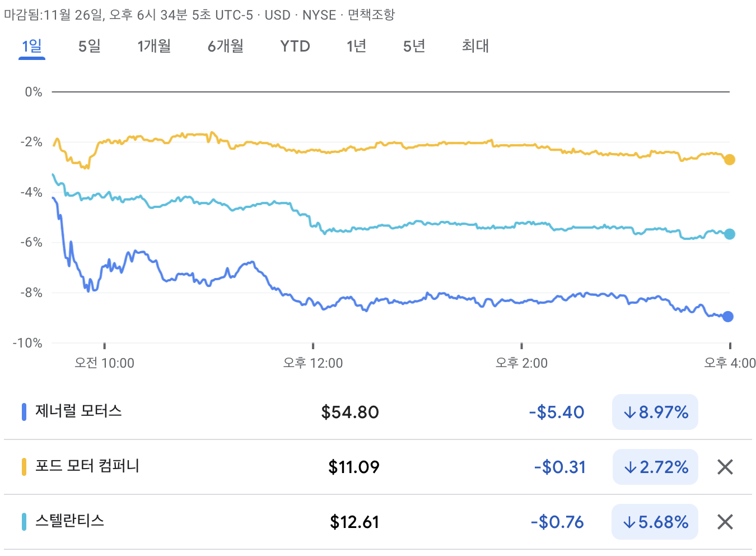The height and width of the screenshot is (556, 756).
Task: Click the yellow line's endpoint dot on chart
Action: coord(729,160)
